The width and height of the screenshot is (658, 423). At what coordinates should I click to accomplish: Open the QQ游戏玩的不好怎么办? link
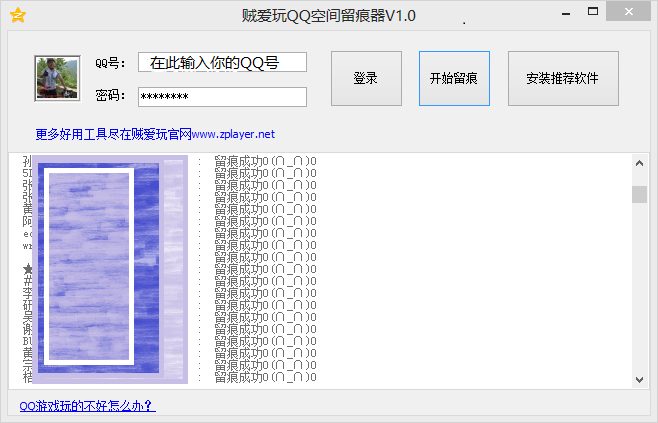[x=88, y=406]
